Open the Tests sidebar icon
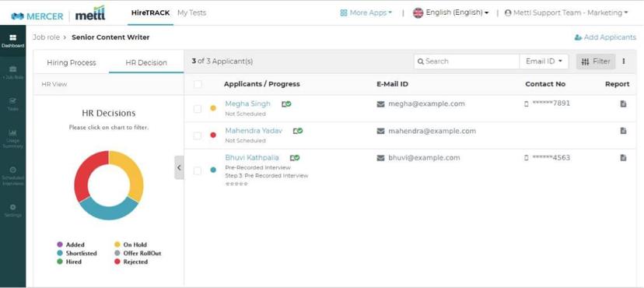 [x=12, y=100]
